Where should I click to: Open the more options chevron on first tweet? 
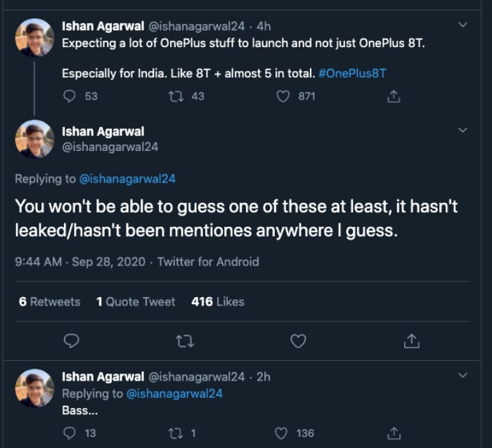(x=462, y=25)
